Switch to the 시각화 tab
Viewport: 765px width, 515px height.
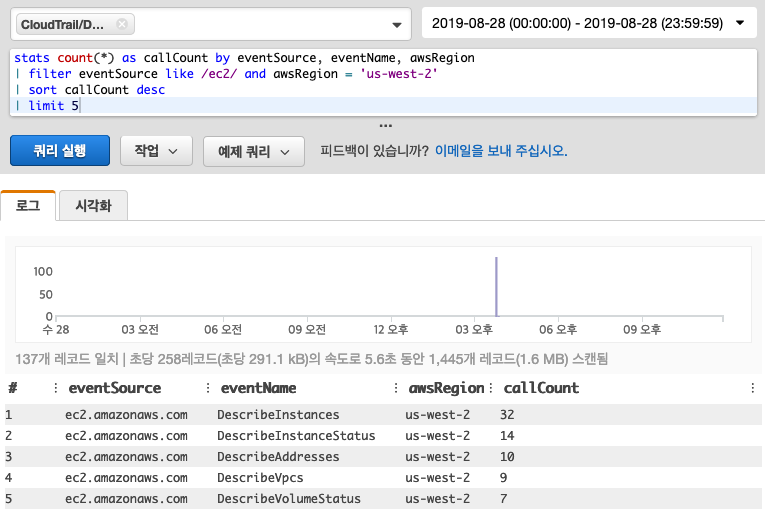[94, 205]
